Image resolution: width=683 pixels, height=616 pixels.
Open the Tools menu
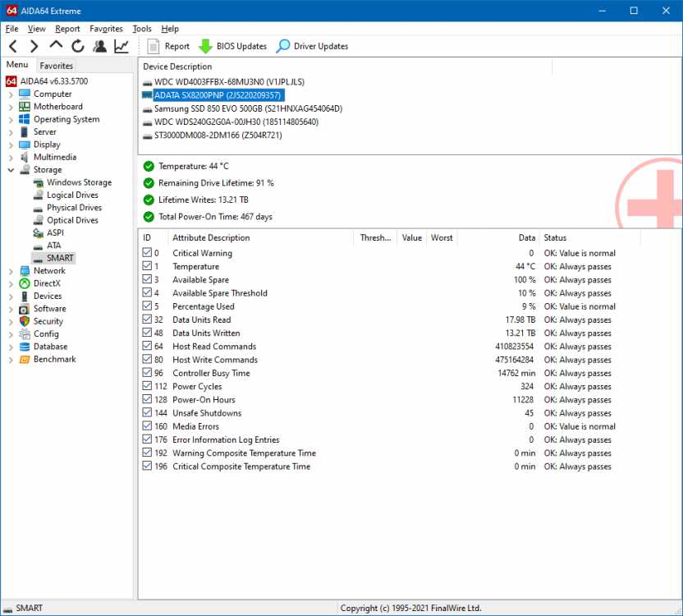142,29
